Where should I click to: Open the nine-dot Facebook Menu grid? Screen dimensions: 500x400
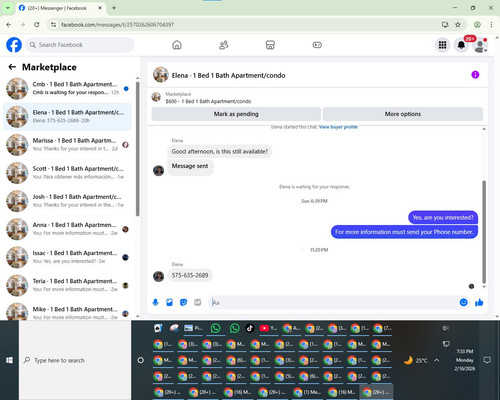click(442, 45)
